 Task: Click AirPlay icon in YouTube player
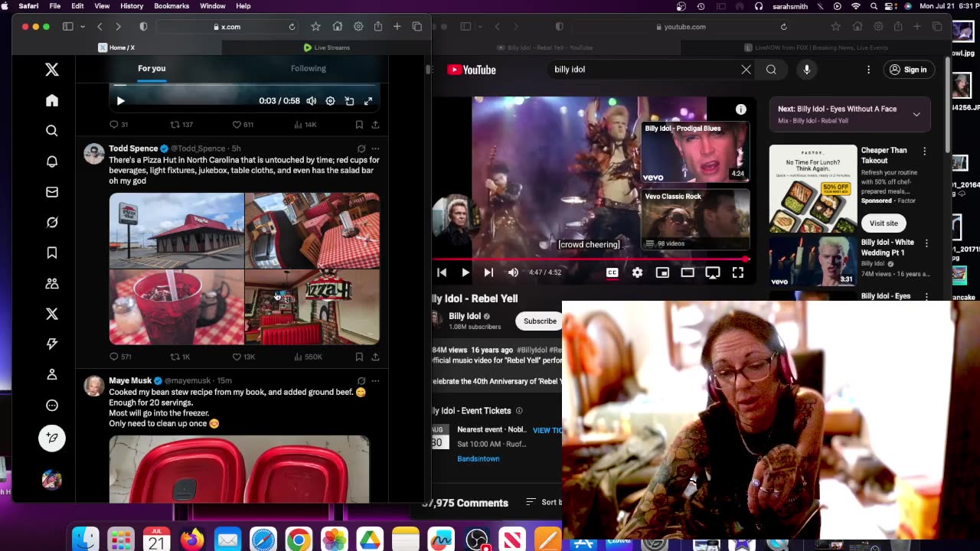[713, 272]
